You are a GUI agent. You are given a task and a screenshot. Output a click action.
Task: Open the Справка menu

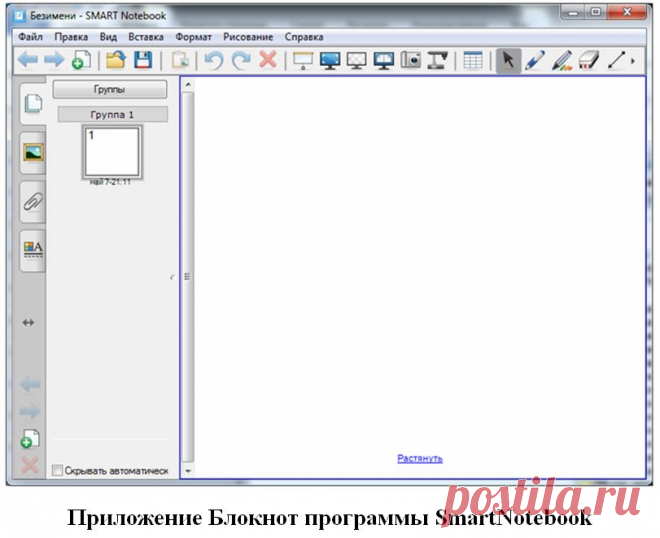[304, 37]
